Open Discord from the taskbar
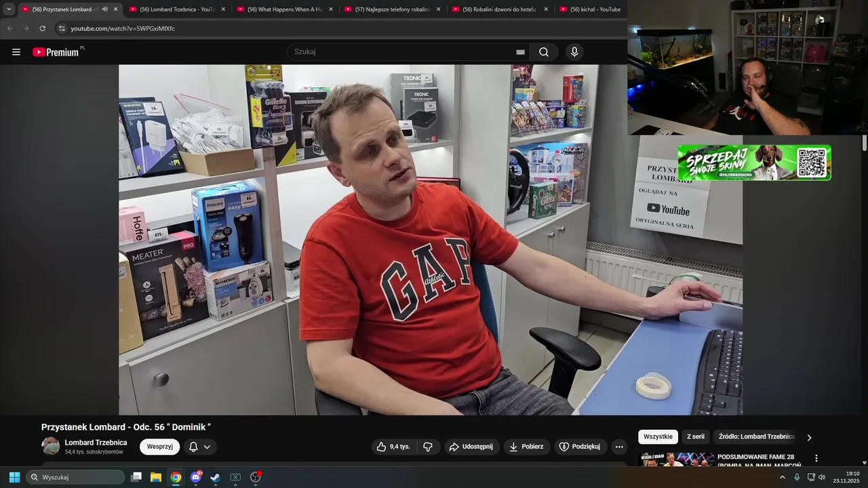This screenshot has width=868, height=488. point(196,477)
